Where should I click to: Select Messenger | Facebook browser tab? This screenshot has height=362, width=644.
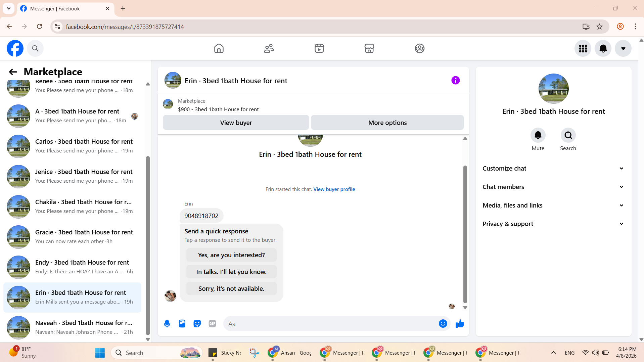pos(65,9)
